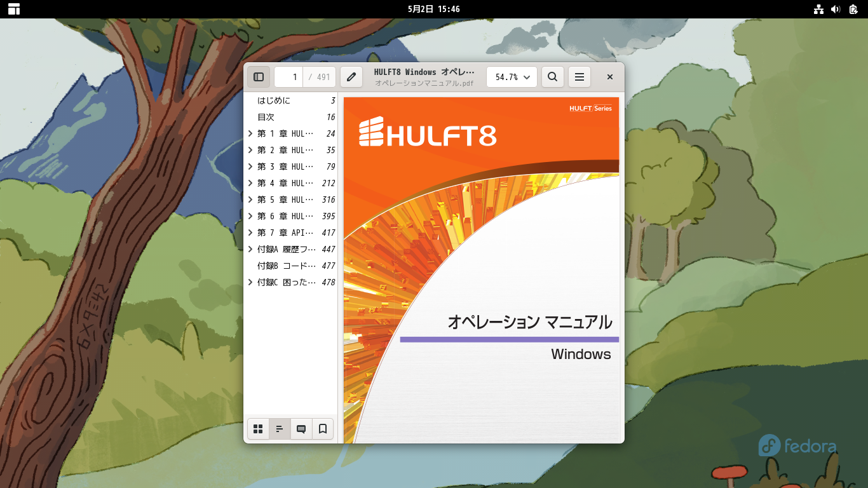Image resolution: width=868 pixels, height=488 pixels.
Task: Expand the 付録A outline chevron
Action: tap(250, 249)
